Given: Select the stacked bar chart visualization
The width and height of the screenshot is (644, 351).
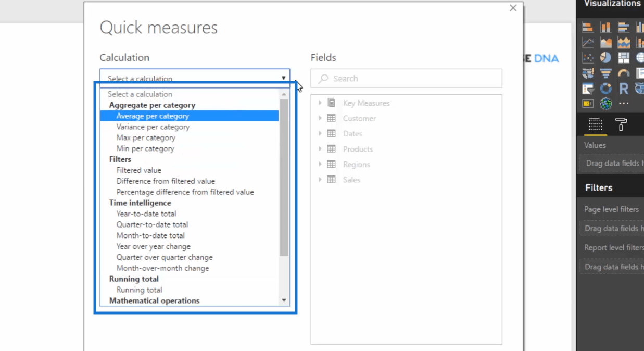Looking at the screenshot, I should (588, 28).
